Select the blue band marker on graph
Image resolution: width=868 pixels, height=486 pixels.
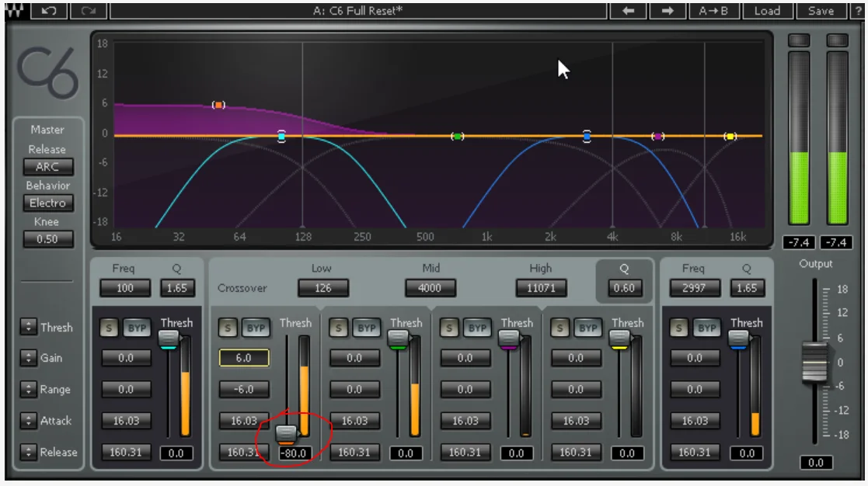[x=587, y=136]
